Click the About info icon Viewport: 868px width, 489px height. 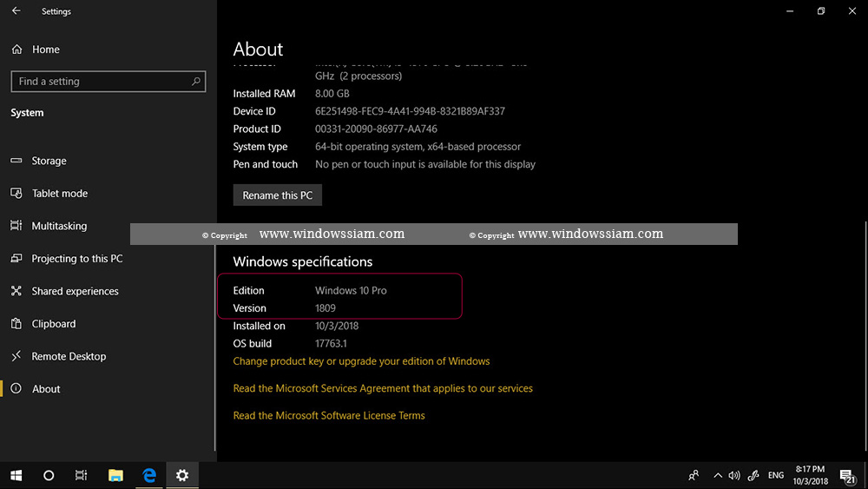[16, 388]
